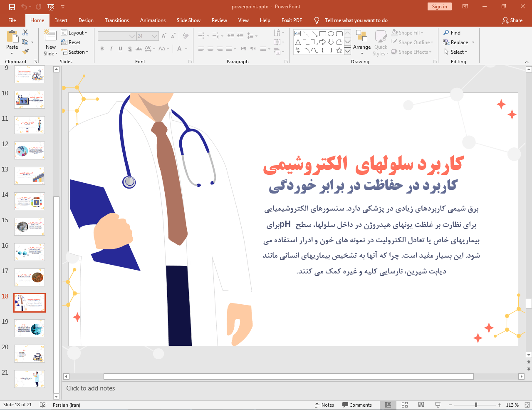This screenshot has height=410, width=532.
Task: Open the font name combo box
Action: point(116,36)
